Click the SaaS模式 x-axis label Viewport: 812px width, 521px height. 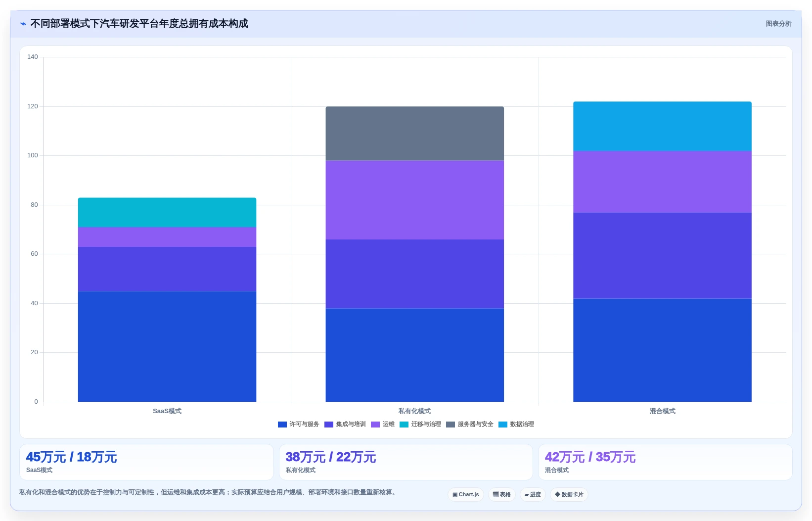tap(167, 411)
